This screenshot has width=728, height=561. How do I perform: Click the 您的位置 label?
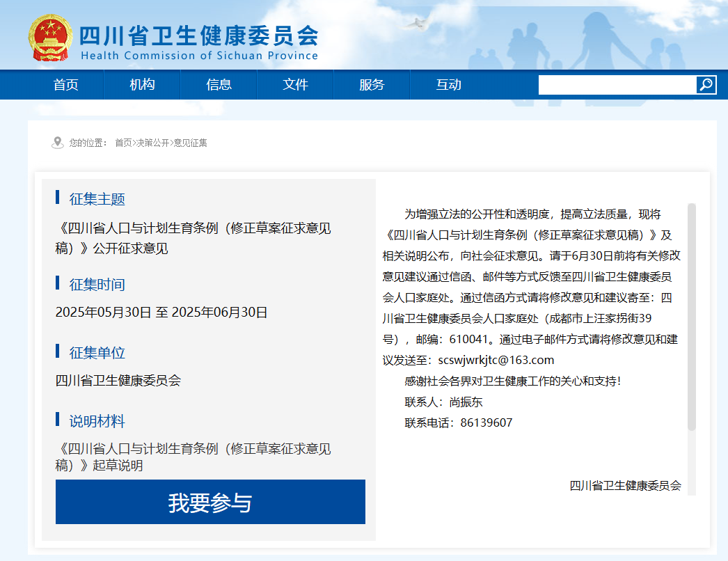(88, 143)
